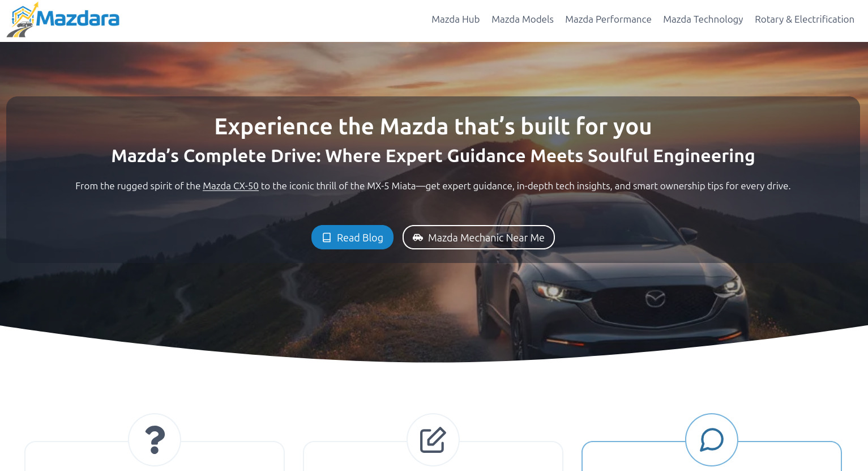Click Mazda Mechanic Near Me button
This screenshot has width=868, height=471.
(x=478, y=237)
